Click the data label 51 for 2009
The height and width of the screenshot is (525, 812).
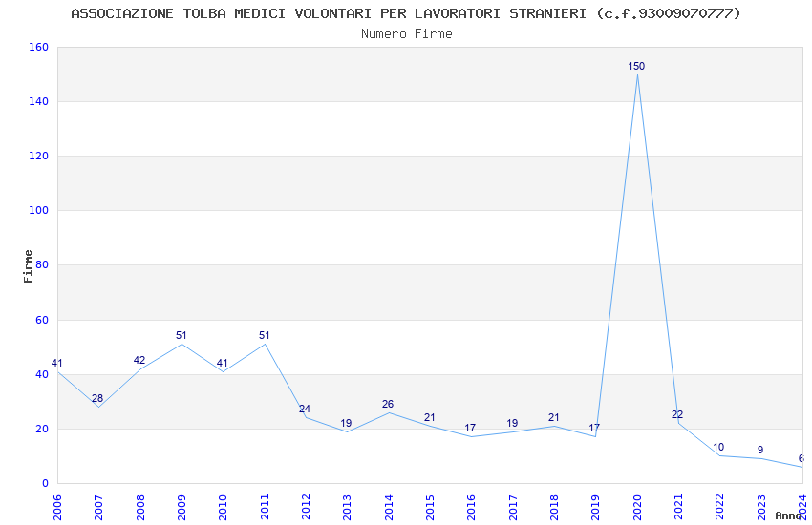point(181,335)
